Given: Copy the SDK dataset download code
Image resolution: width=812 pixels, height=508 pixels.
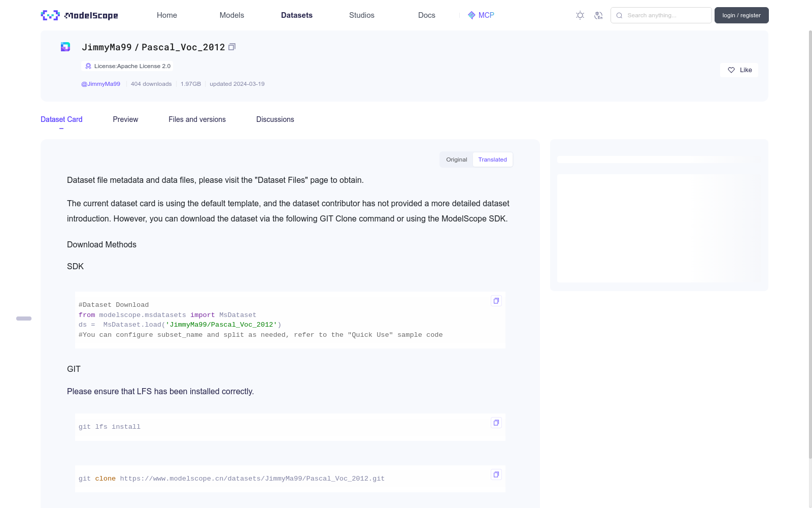Looking at the screenshot, I should [496, 301].
